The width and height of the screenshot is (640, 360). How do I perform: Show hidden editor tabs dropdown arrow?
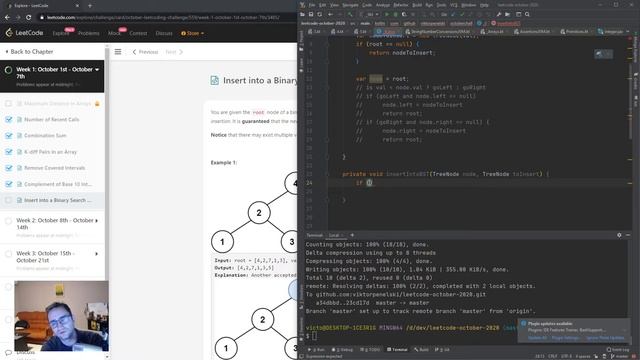pos(628,31)
